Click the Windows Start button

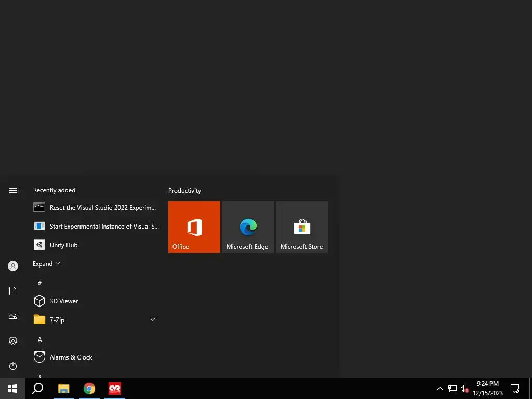(12, 389)
